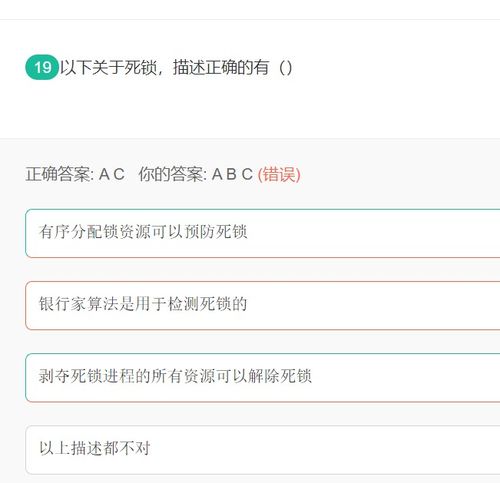Click the words 都不对 in the last option
The height and width of the screenshot is (483, 500).
point(127,448)
